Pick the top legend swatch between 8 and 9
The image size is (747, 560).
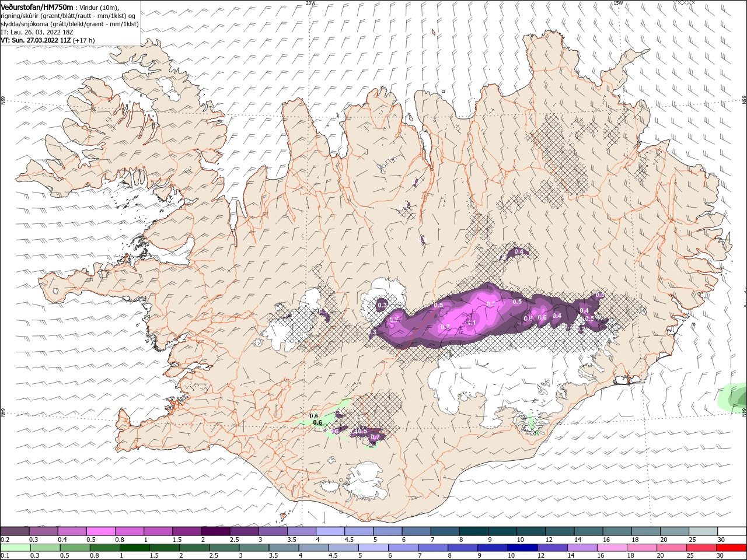point(474,531)
